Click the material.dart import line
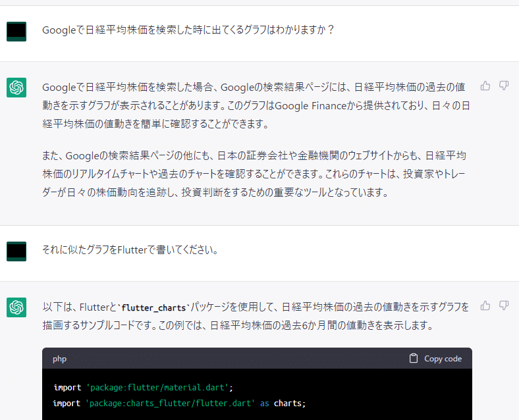The width and height of the screenshot is (519, 420). pos(144,387)
